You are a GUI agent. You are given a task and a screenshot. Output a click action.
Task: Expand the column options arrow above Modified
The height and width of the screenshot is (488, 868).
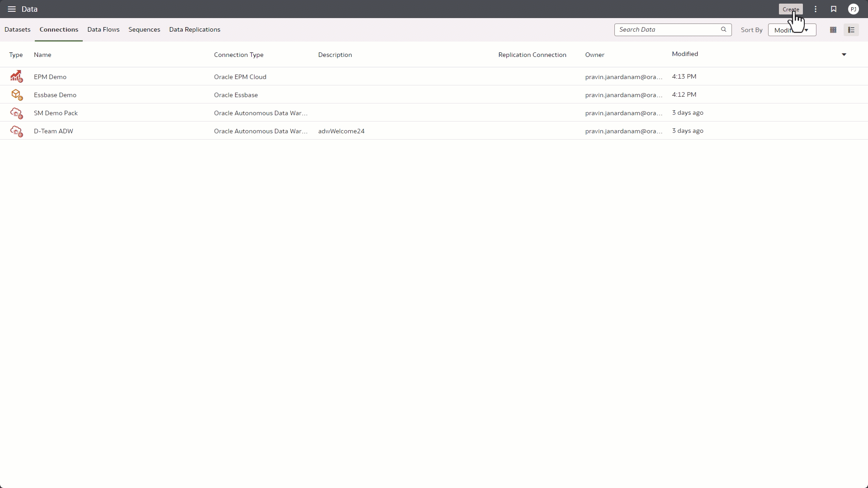(x=844, y=54)
